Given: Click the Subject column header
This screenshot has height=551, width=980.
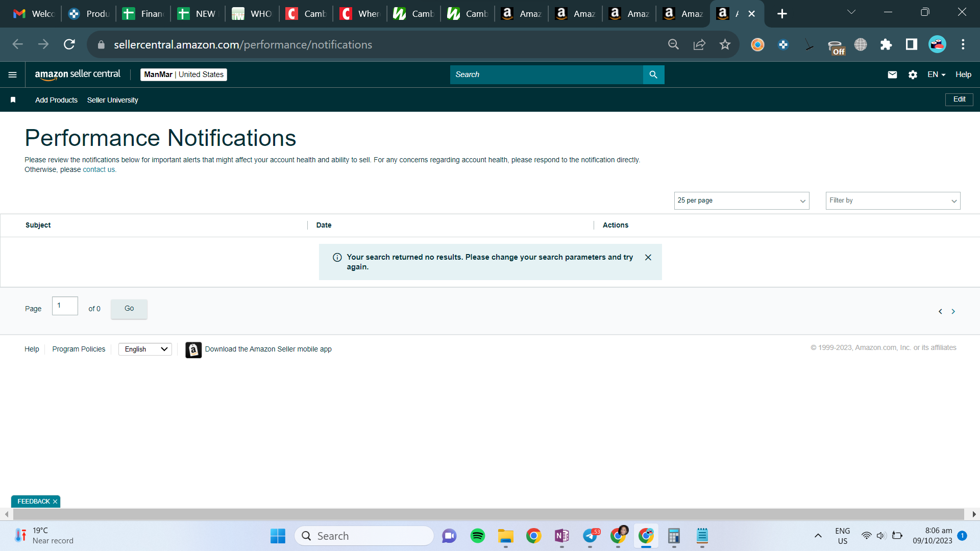Looking at the screenshot, I should pos(38,225).
